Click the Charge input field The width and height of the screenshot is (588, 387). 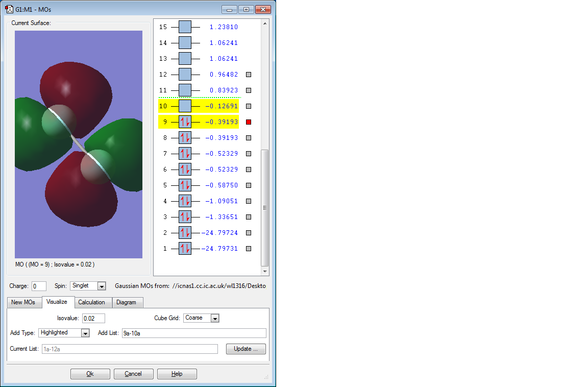[x=39, y=286]
